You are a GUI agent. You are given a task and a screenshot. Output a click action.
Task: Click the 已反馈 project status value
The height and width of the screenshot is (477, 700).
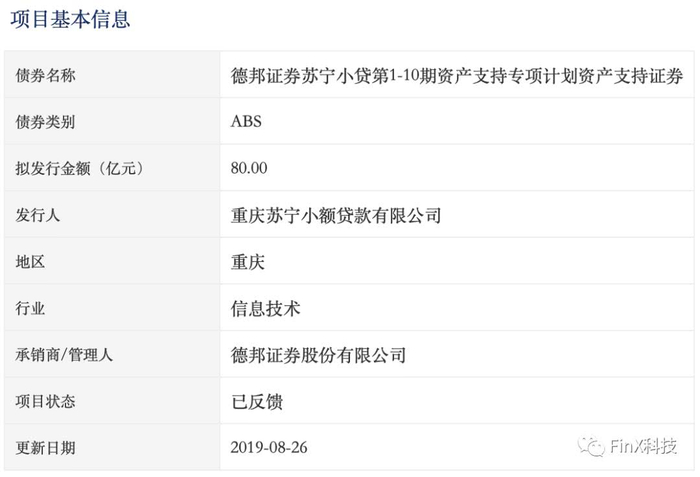pos(257,402)
